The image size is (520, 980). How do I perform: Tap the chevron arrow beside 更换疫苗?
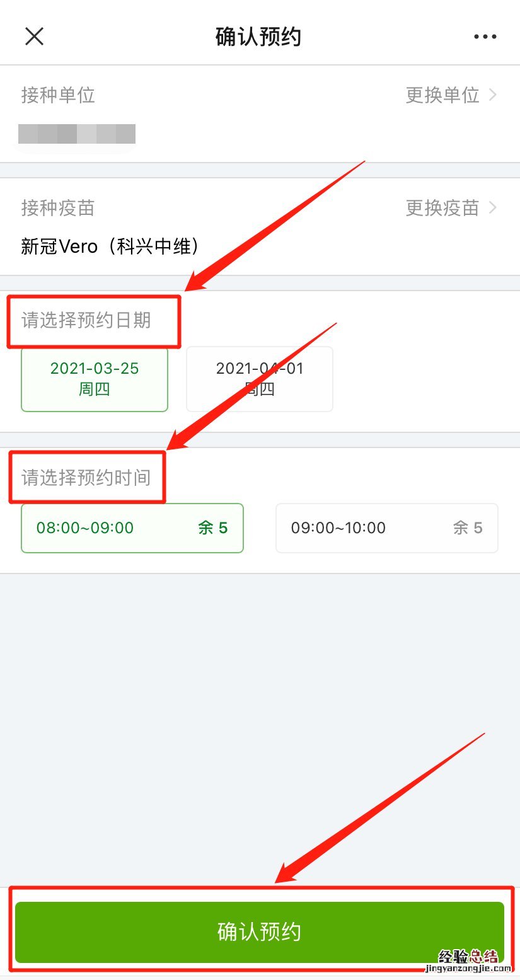tap(493, 207)
